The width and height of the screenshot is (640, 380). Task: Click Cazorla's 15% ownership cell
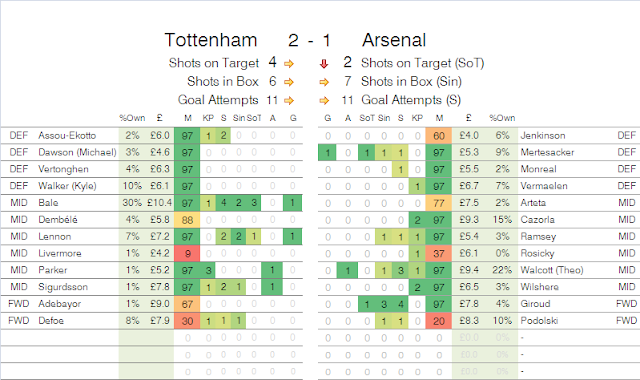click(x=502, y=220)
